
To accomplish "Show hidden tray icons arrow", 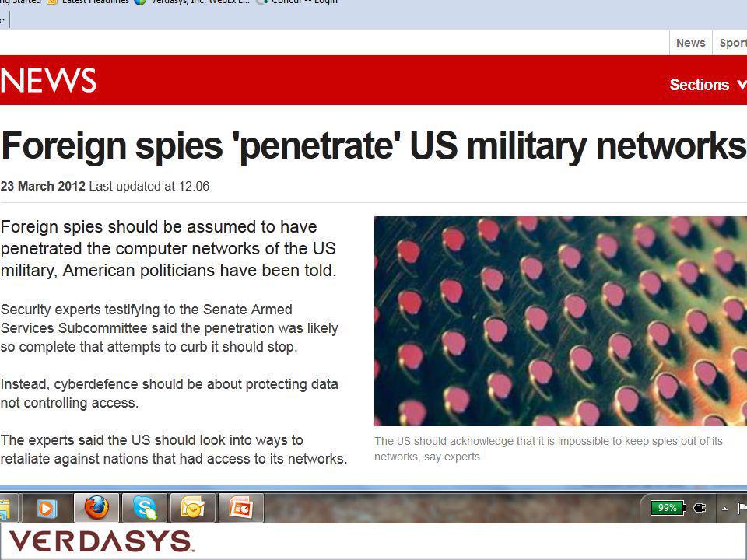I will click(x=724, y=509).
